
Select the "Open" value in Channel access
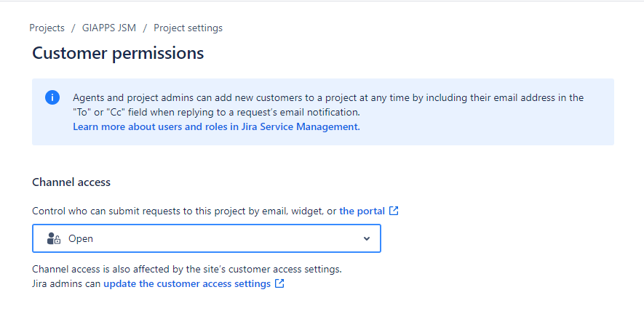pos(81,238)
